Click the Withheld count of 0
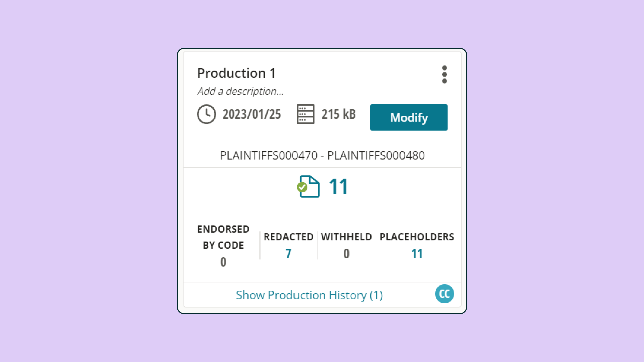The width and height of the screenshot is (644, 362). tap(346, 254)
